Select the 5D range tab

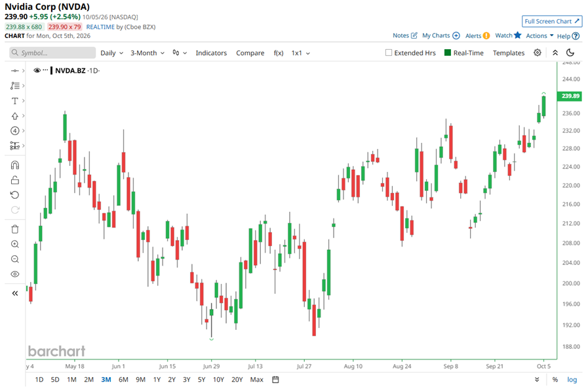[55, 380]
